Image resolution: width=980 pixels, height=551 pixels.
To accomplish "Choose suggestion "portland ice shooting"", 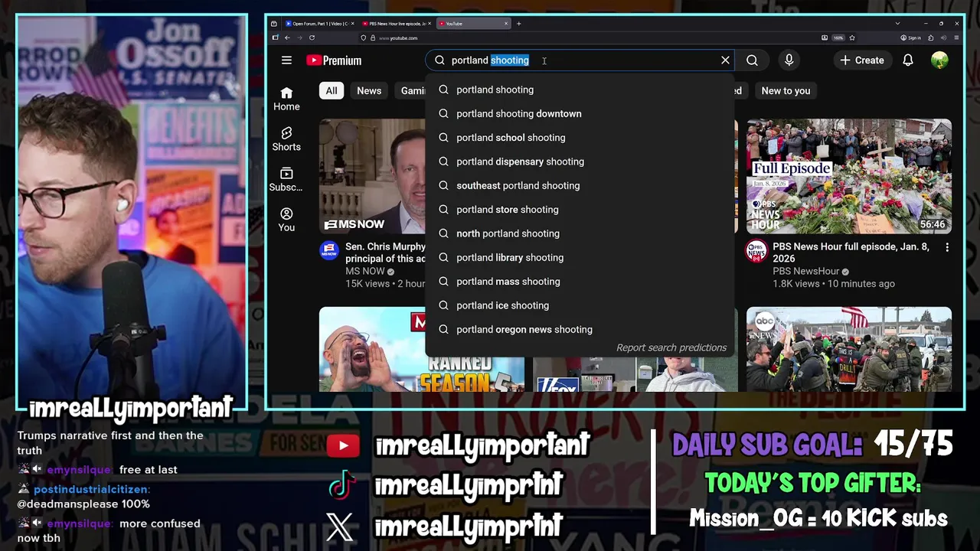I will pos(580,305).
